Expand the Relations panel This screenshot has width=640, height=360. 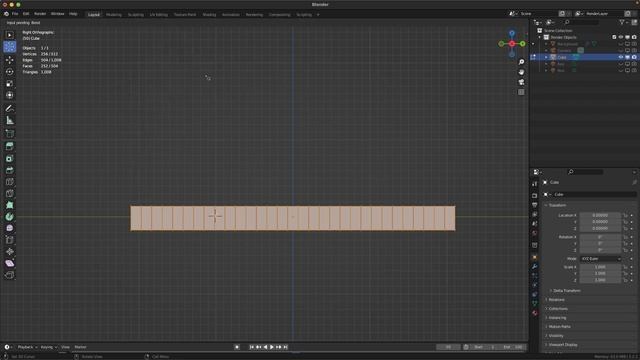point(556,300)
